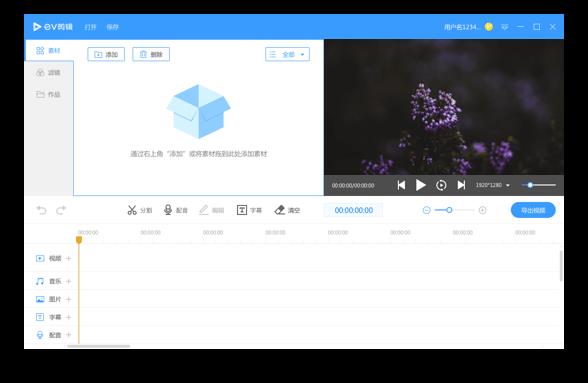The height and width of the screenshot is (383, 588).
Task: Open the 打开 menu in title bar
Action: click(90, 27)
